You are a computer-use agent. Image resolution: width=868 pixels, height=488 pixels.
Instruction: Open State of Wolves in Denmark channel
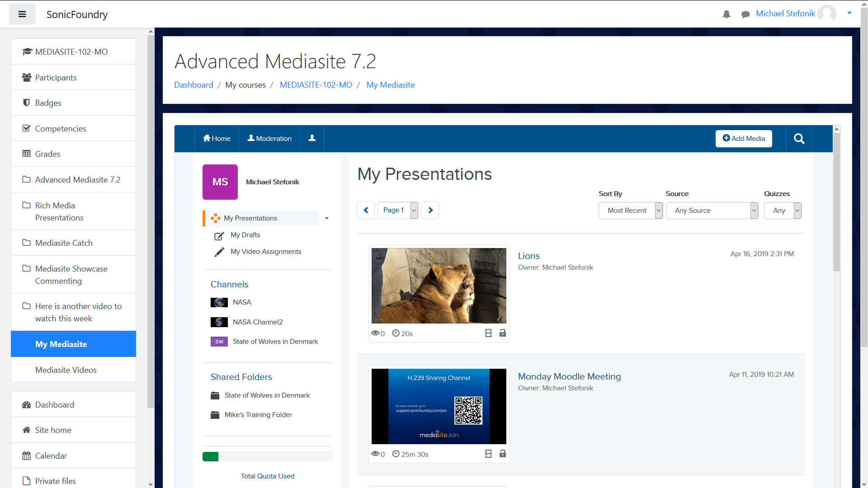pyautogui.click(x=275, y=342)
